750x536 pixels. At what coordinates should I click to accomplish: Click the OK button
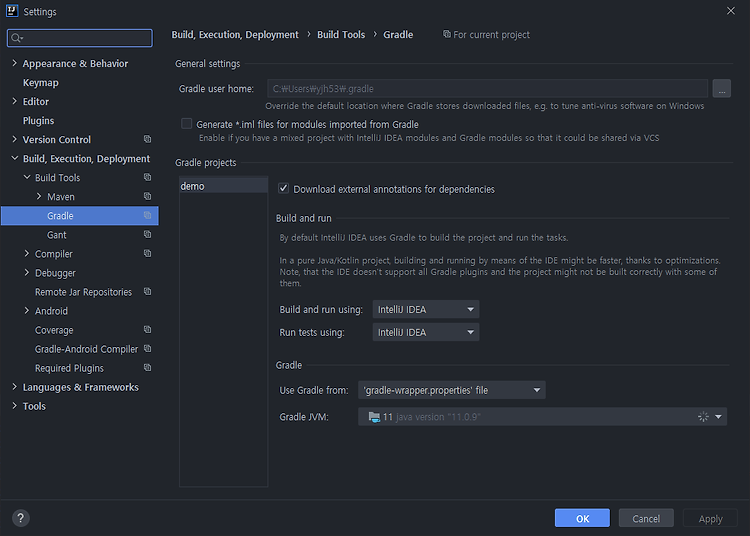click(582, 518)
